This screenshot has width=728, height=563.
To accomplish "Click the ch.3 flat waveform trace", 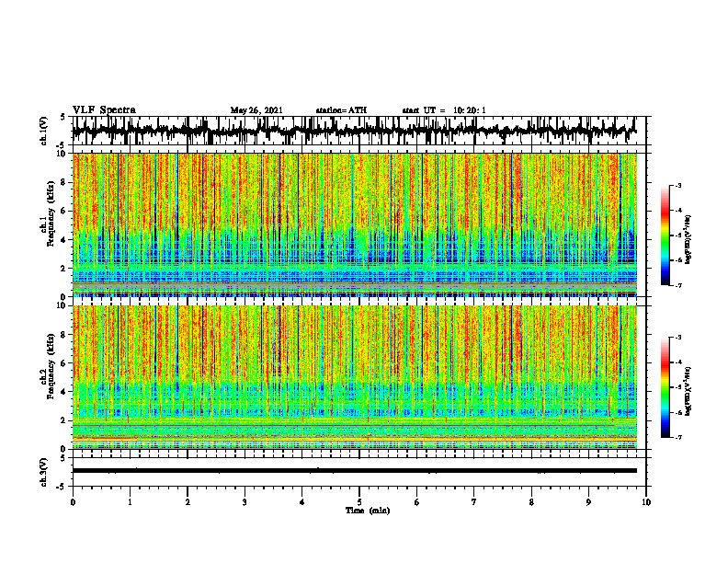I will pyautogui.click(x=355, y=471).
